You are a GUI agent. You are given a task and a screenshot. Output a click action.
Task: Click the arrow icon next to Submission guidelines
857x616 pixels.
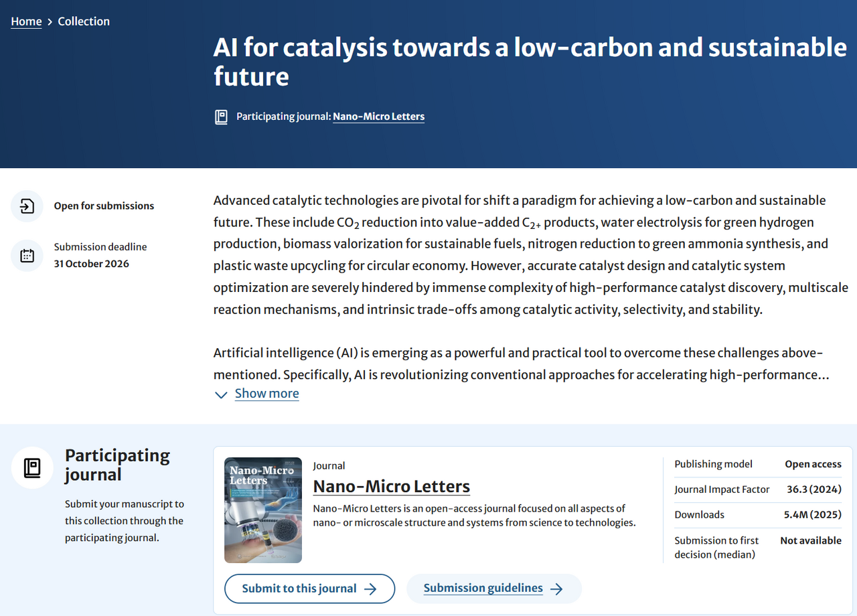click(x=557, y=588)
